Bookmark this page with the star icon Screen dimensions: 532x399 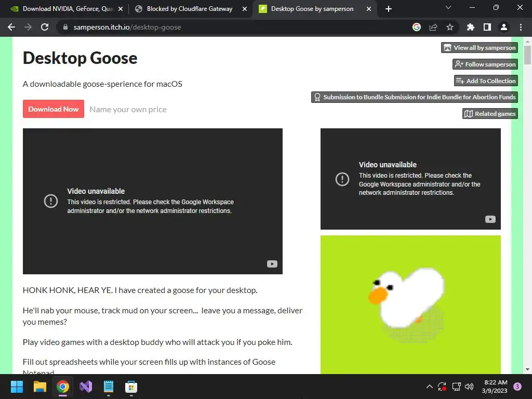click(450, 27)
